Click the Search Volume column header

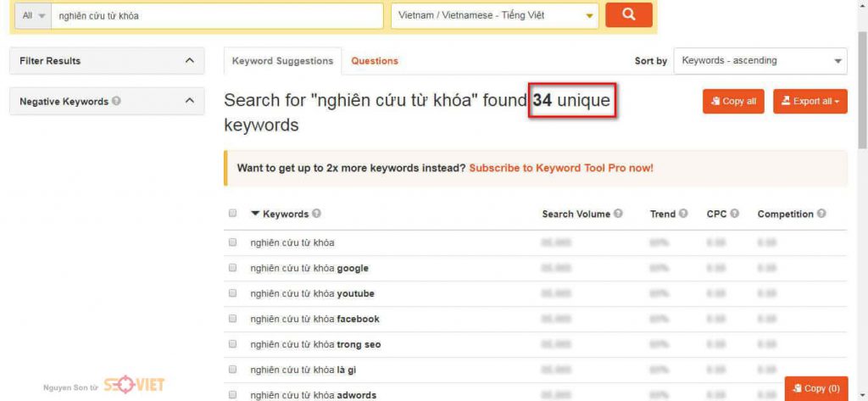[576, 214]
